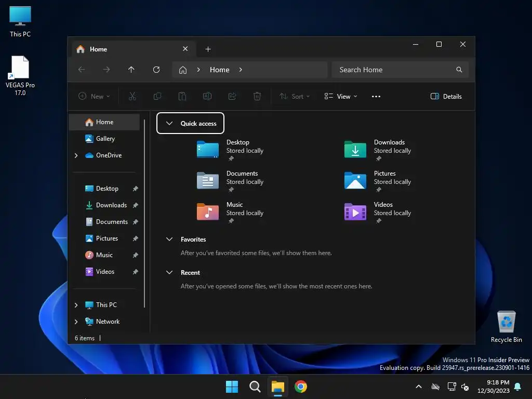Viewport: 532px width, 399px height.
Task: Open clock and date in taskbar
Action: tap(494, 387)
